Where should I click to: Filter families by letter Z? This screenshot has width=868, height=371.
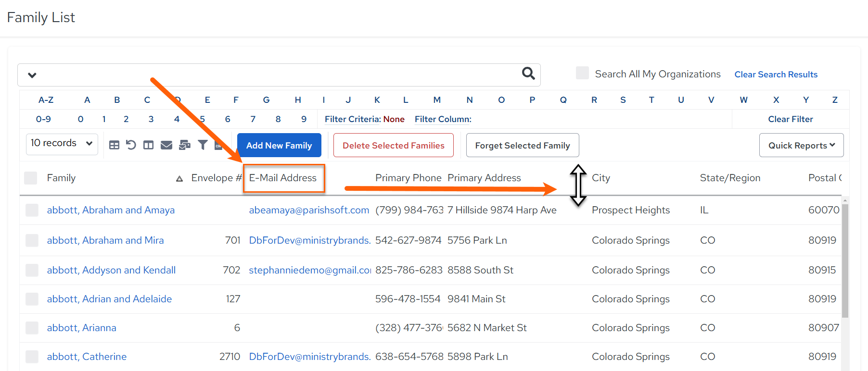point(835,100)
